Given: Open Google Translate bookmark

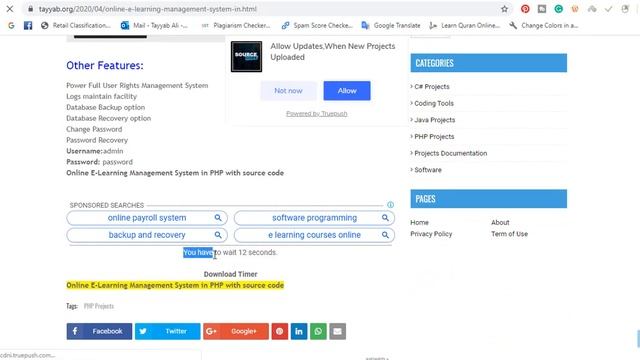Looking at the screenshot, I should [x=391, y=25].
